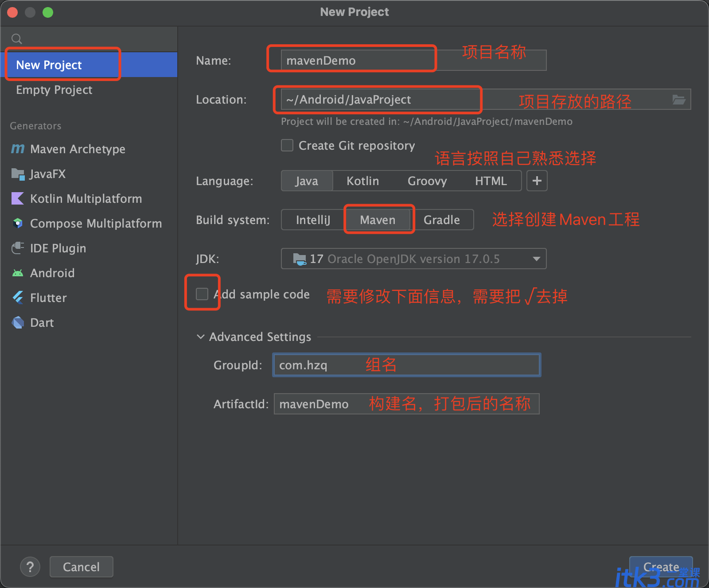Click the Android robot icon
The width and height of the screenshot is (709, 588).
pyautogui.click(x=18, y=273)
